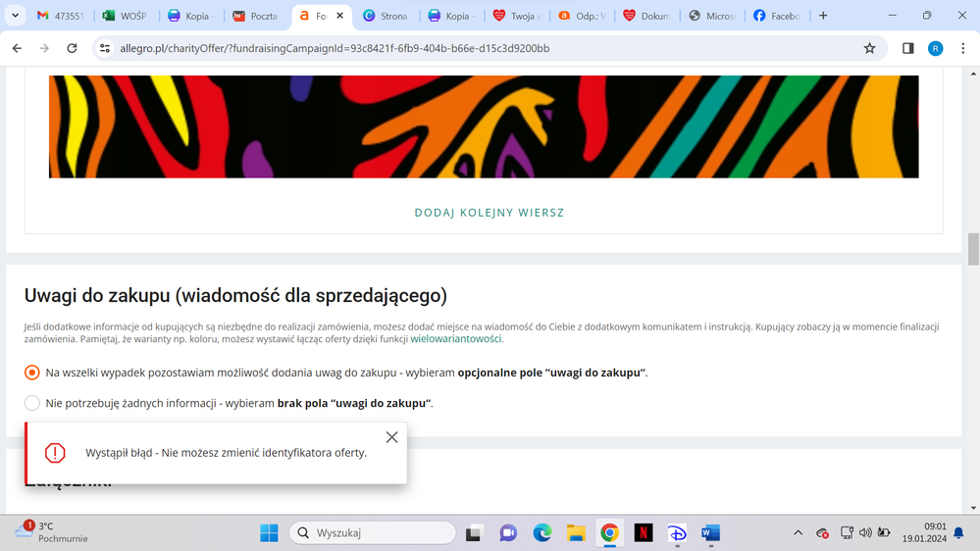The width and height of the screenshot is (980, 551).
Task: Open the Chrome side panel
Action: [908, 48]
